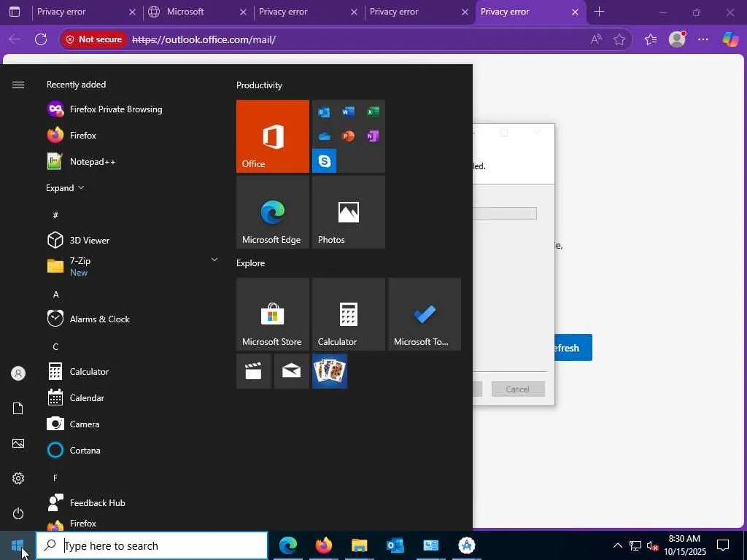Open Documents from Start sidebar
747x560 pixels.
coord(18,408)
